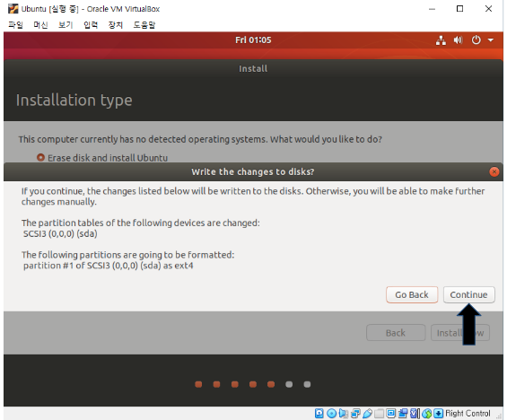Close the 'Write the changes to disks?' dialog
The image size is (507, 420).
pos(494,171)
